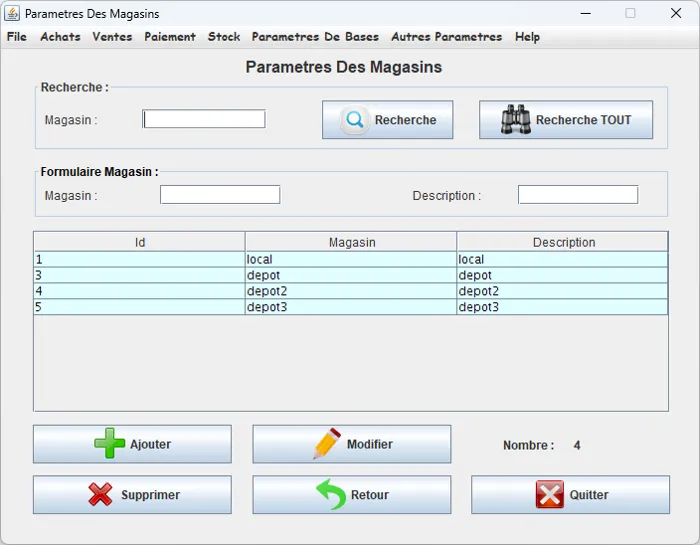Expand the Parametres De Bases menu

point(315,37)
